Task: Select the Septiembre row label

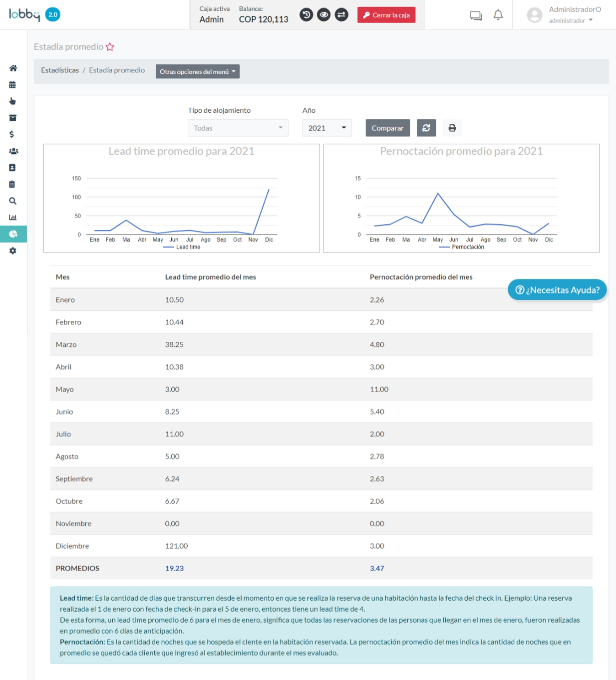Action: [74, 479]
